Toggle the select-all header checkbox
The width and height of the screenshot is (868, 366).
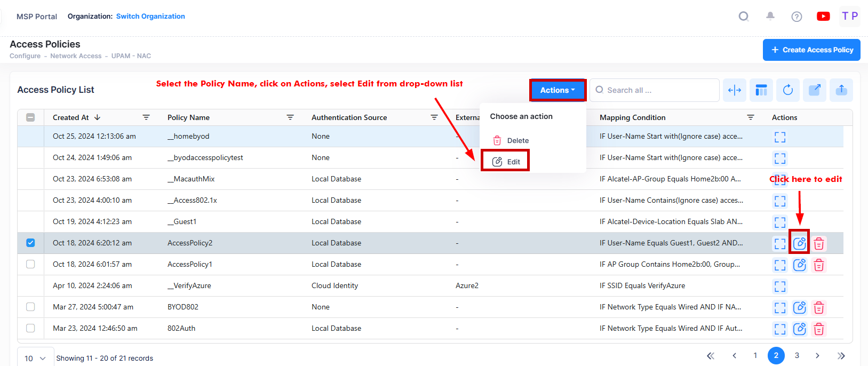(x=30, y=117)
